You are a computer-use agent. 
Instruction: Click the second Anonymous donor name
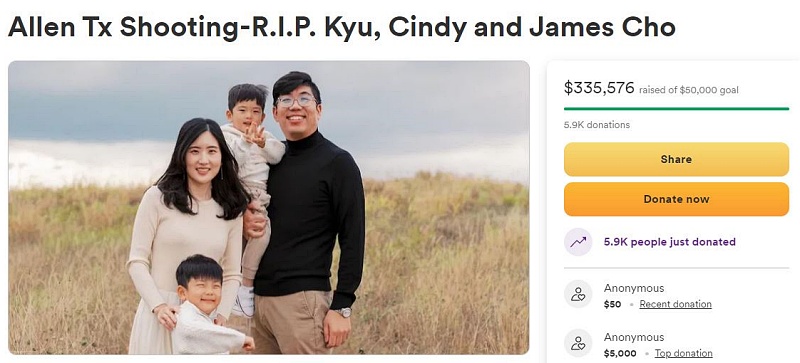(x=634, y=337)
